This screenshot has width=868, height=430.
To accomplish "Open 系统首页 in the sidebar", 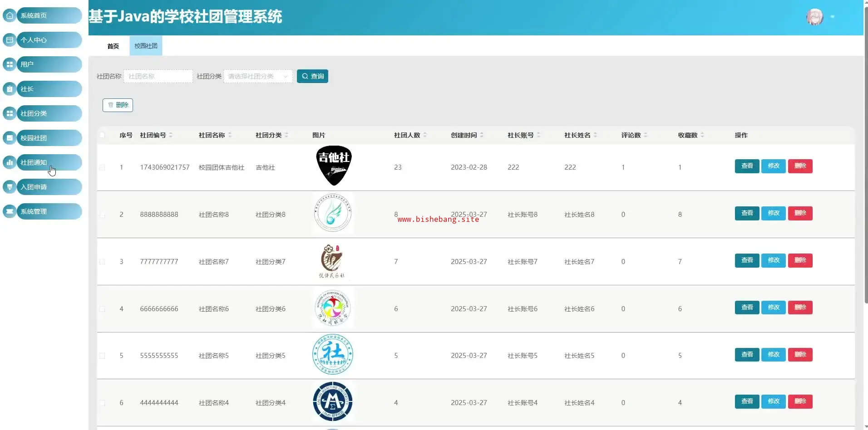I will pos(49,15).
